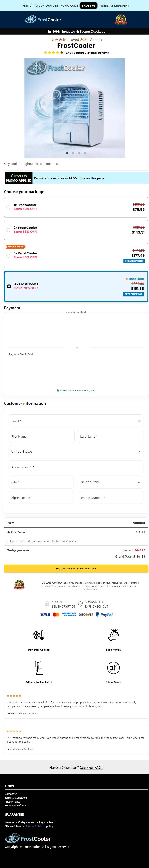The height and width of the screenshot is (868, 149).
Task: Click the lock icon in secure checkout bar
Action: 49,32
